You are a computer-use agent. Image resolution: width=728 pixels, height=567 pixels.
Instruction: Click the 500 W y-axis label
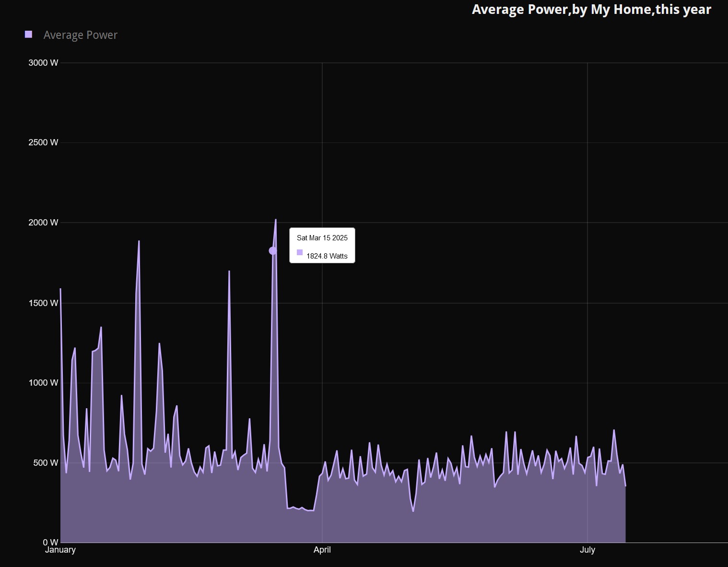pyautogui.click(x=46, y=463)
